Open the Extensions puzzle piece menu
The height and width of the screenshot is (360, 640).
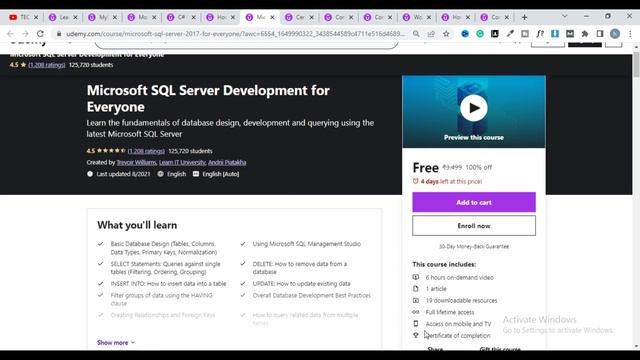tap(585, 34)
